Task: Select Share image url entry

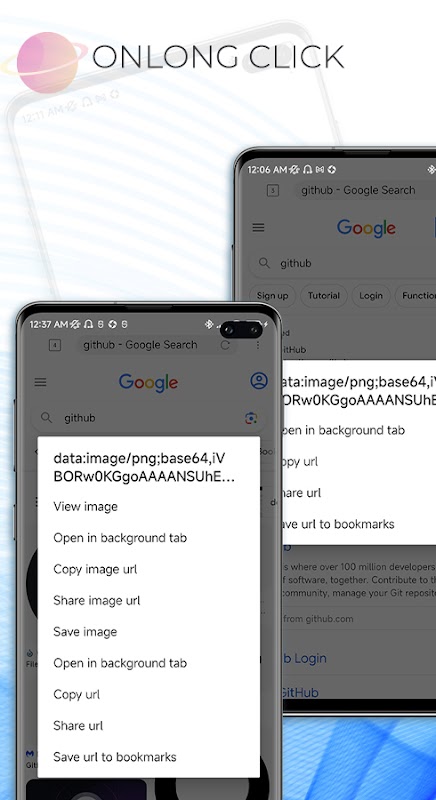Action: [x=96, y=601]
